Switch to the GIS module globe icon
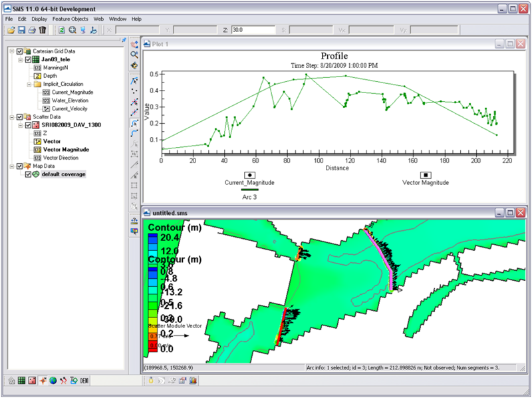532x398 pixels. click(x=53, y=381)
